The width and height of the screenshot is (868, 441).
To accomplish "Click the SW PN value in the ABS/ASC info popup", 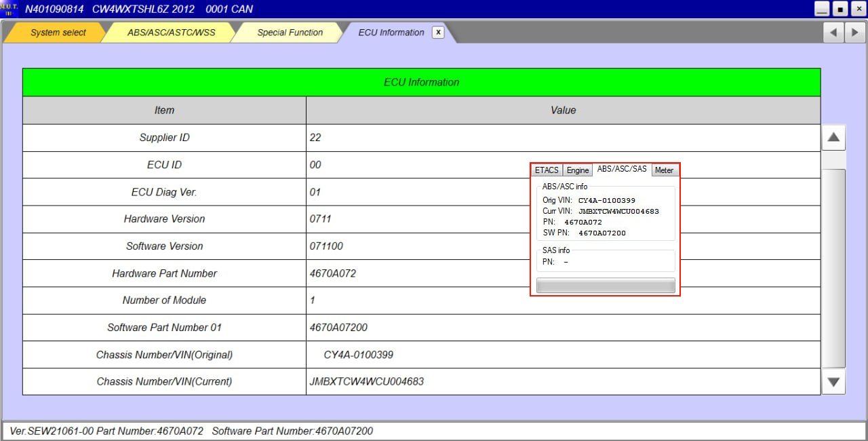I will [602, 233].
